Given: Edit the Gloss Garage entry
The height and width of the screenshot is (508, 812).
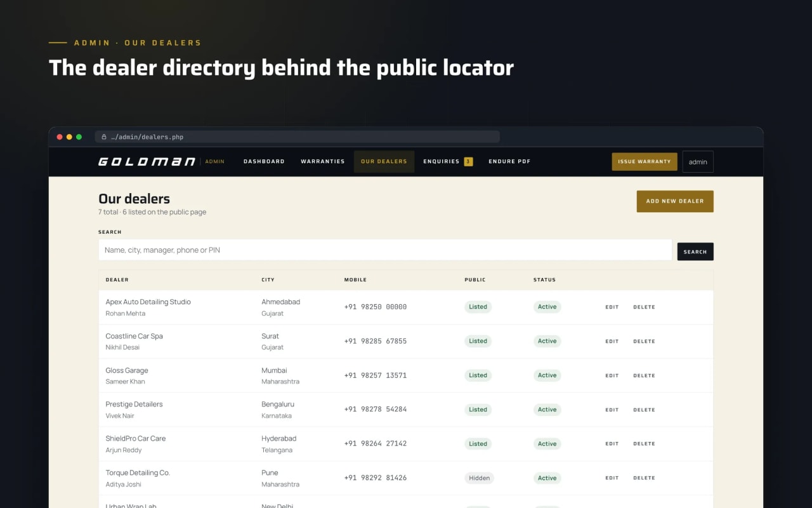Looking at the screenshot, I should 612,376.
